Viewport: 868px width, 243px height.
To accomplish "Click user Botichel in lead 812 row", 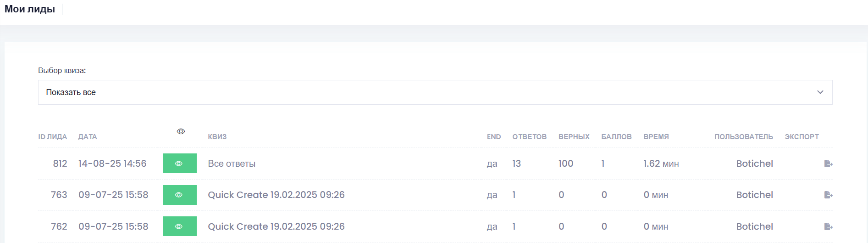I will point(754,164).
